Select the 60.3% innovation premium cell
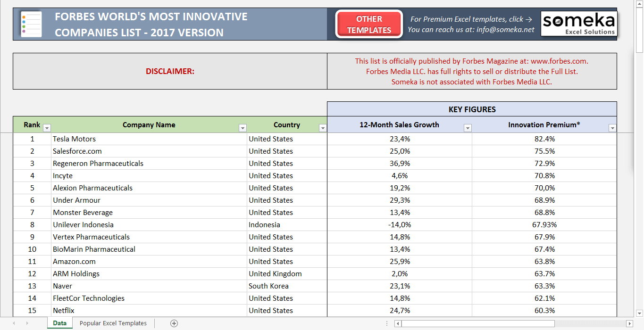The height and width of the screenshot is (330, 644). [x=544, y=311]
